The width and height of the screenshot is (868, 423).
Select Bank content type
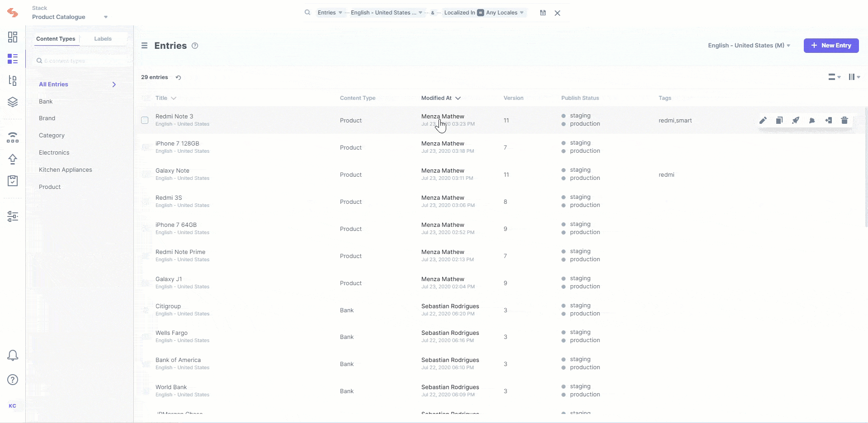coord(46,102)
